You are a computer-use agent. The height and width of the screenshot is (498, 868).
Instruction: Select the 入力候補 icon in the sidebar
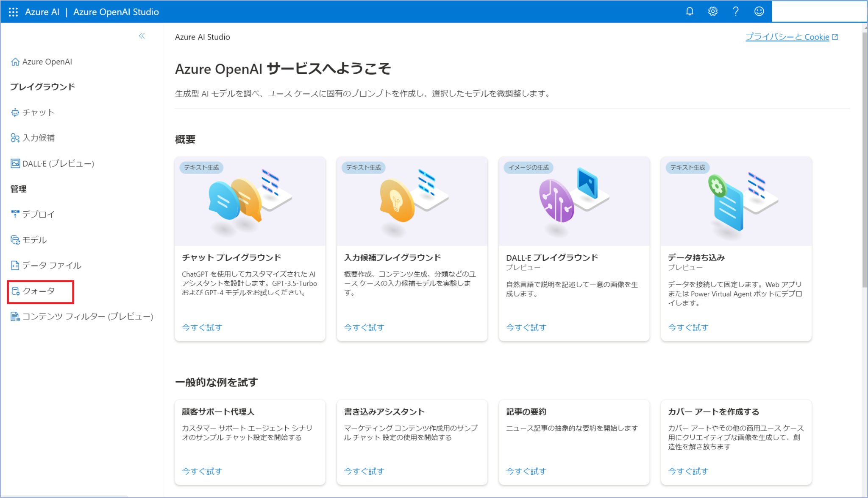[15, 137]
